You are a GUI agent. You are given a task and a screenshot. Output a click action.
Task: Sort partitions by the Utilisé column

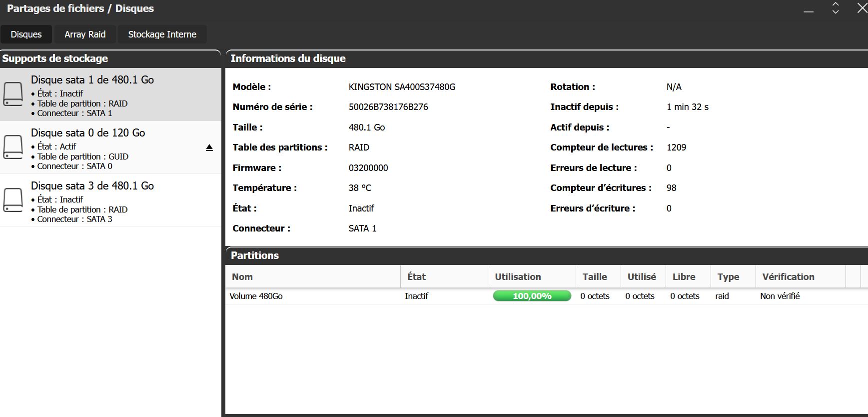643,277
